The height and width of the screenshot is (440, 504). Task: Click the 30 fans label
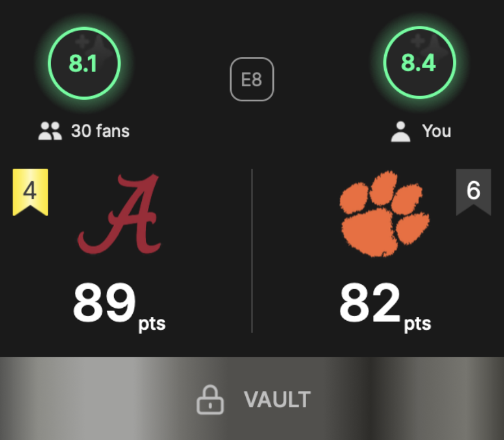coord(100,131)
